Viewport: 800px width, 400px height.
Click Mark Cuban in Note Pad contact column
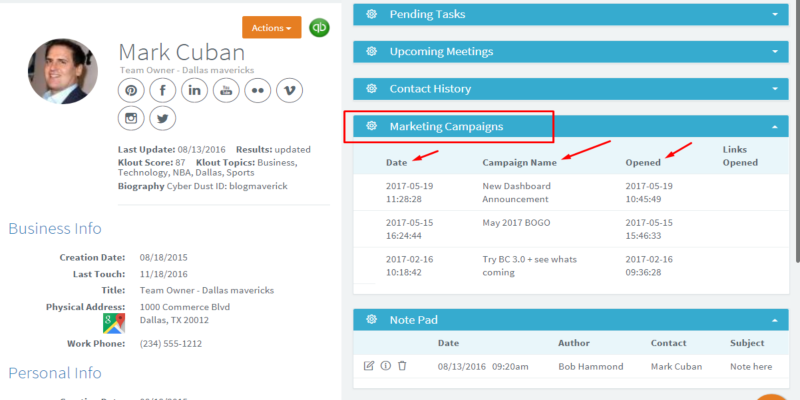(x=677, y=366)
